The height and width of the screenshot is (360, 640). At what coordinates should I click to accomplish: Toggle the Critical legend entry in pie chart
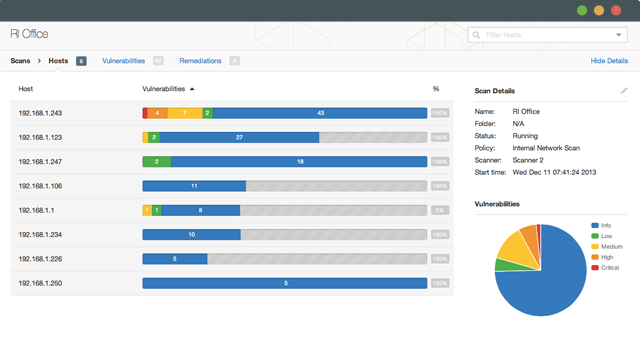point(605,268)
